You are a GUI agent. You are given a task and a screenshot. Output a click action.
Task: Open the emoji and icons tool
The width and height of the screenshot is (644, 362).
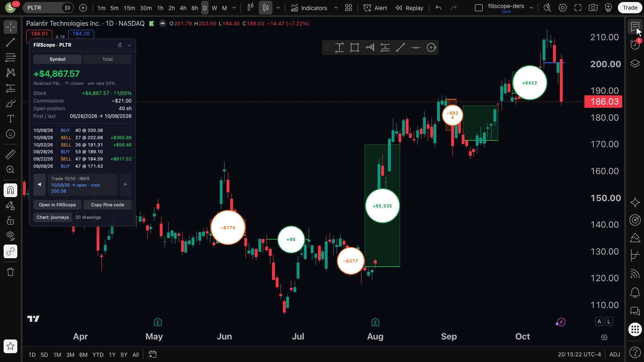pos(10,134)
